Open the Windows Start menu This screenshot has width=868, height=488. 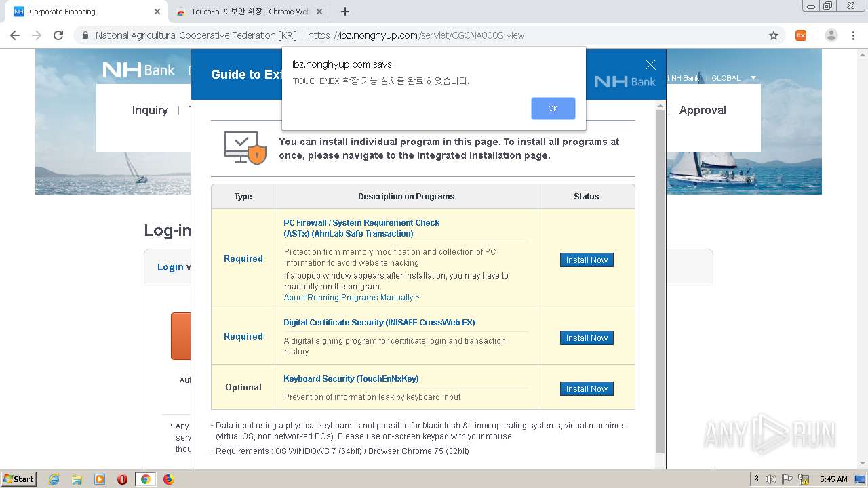click(19, 479)
